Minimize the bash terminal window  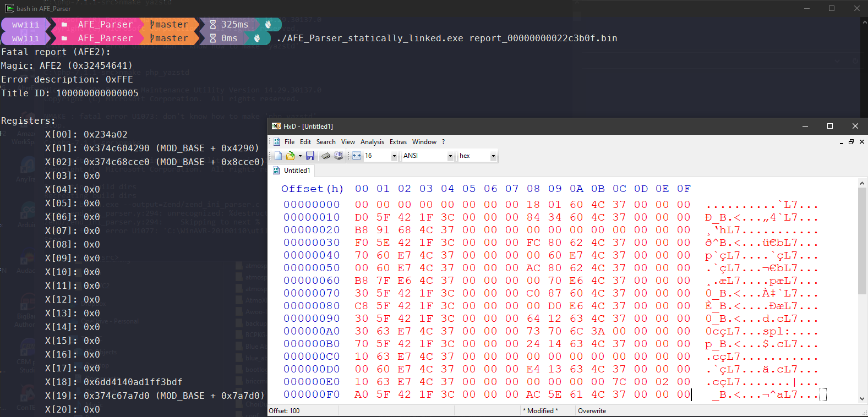coord(807,8)
